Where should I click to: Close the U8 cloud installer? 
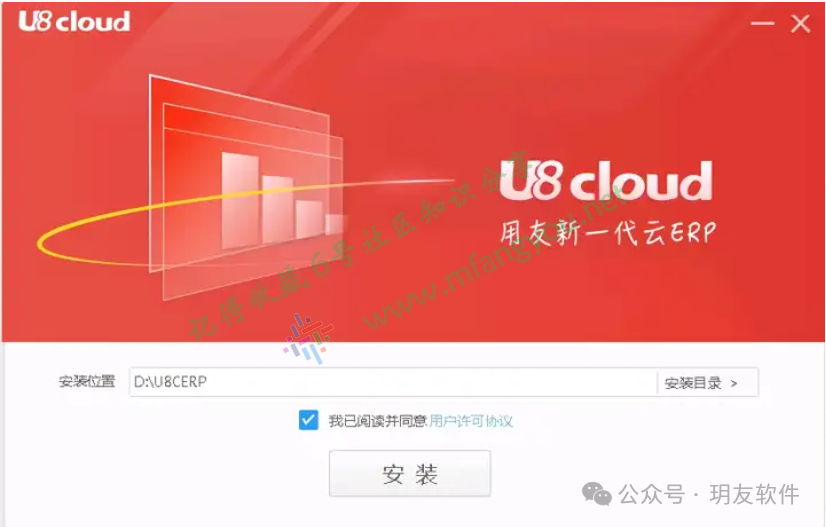click(x=800, y=24)
